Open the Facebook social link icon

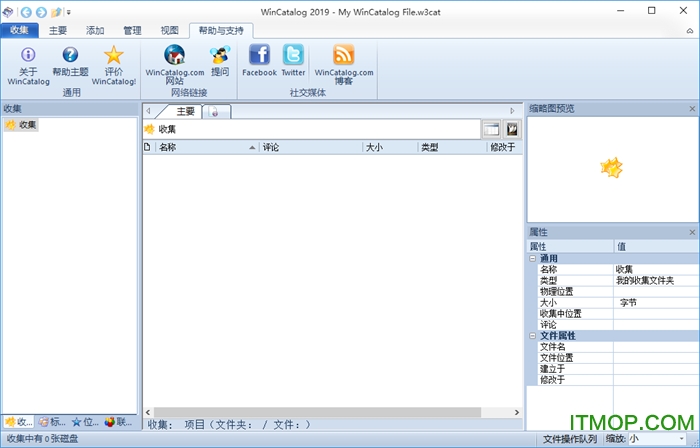259,55
